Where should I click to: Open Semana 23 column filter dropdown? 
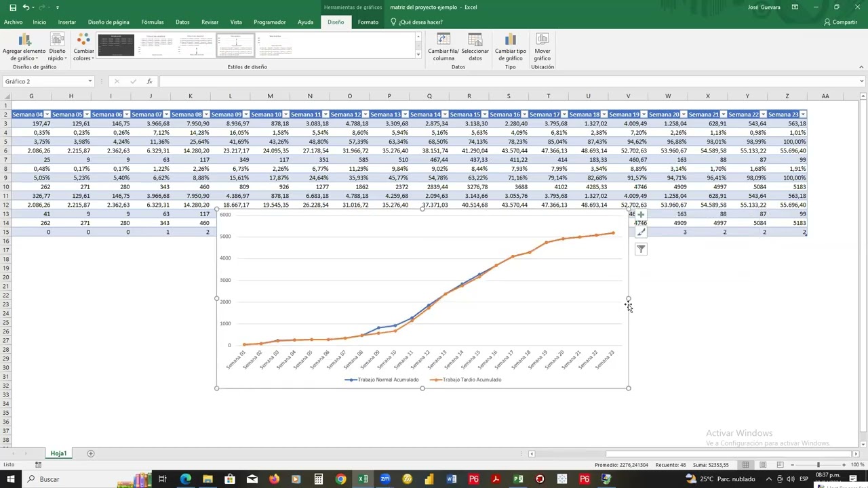tap(803, 115)
